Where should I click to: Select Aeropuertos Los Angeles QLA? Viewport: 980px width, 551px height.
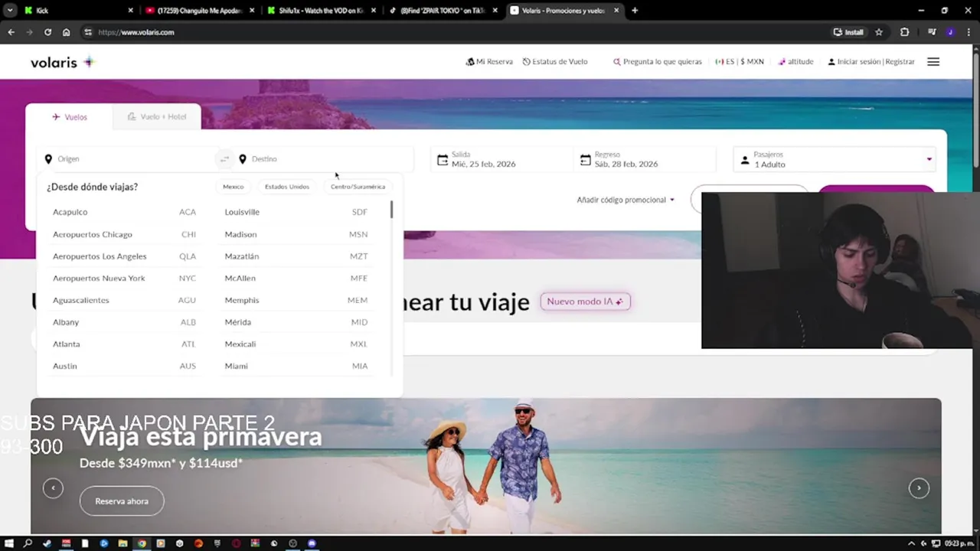[124, 256]
